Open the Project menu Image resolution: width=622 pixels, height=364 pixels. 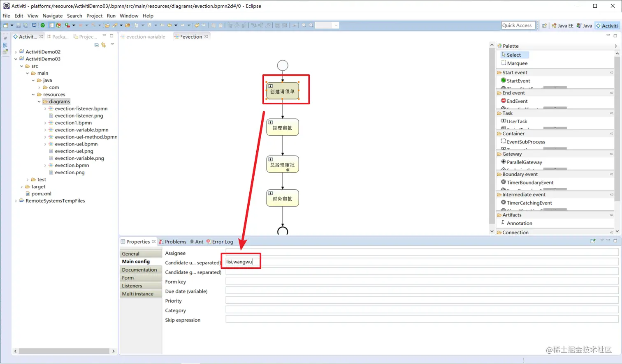[x=94, y=16]
